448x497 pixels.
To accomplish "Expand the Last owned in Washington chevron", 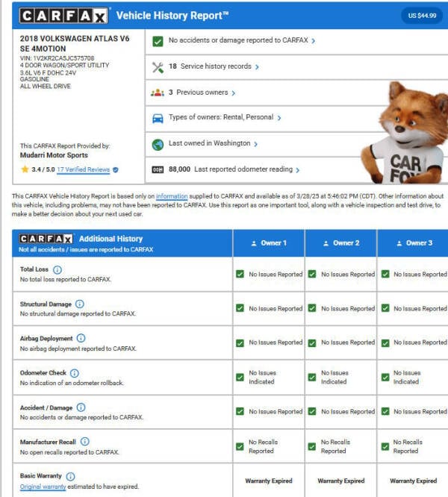I will click(255, 144).
